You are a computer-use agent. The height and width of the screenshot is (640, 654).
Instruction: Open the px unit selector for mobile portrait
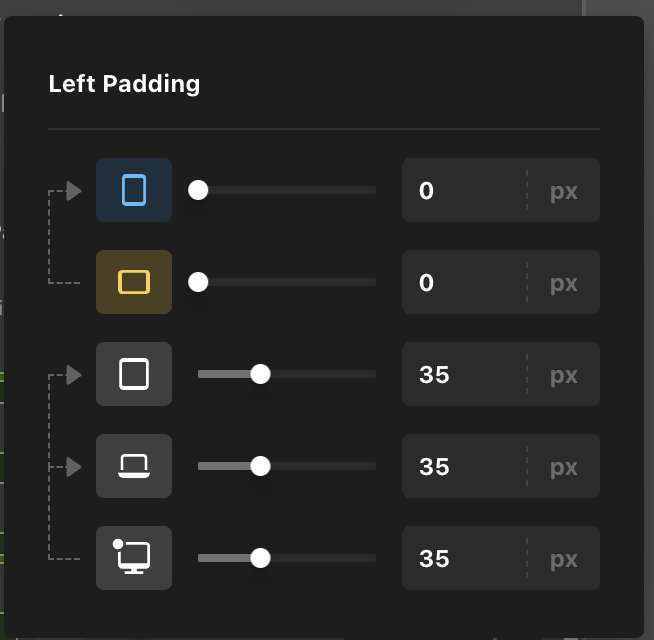(x=564, y=190)
